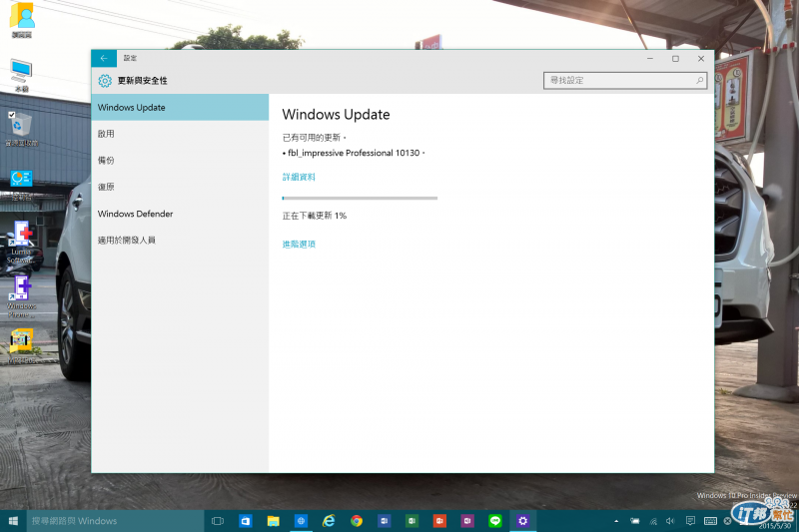Screen dimensions: 799x532
Task: Click the 更新與安全性 gear header icon
Action: pyautogui.click(x=105, y=81)
